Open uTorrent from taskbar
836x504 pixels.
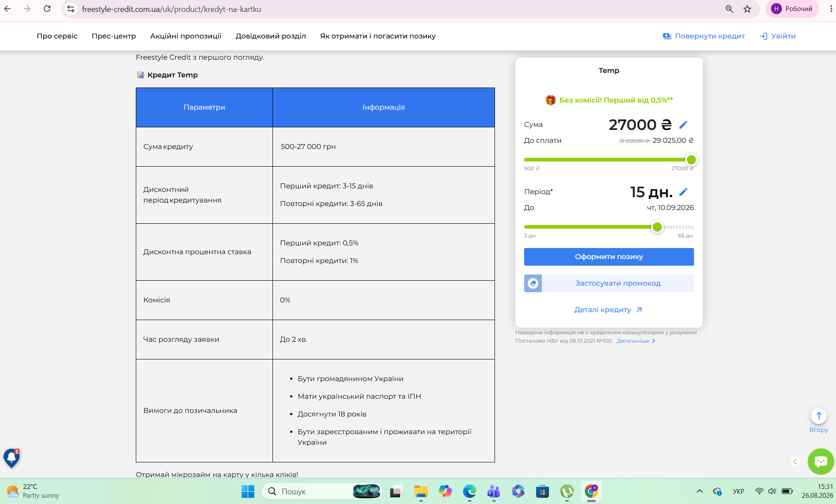coord(567,491)
